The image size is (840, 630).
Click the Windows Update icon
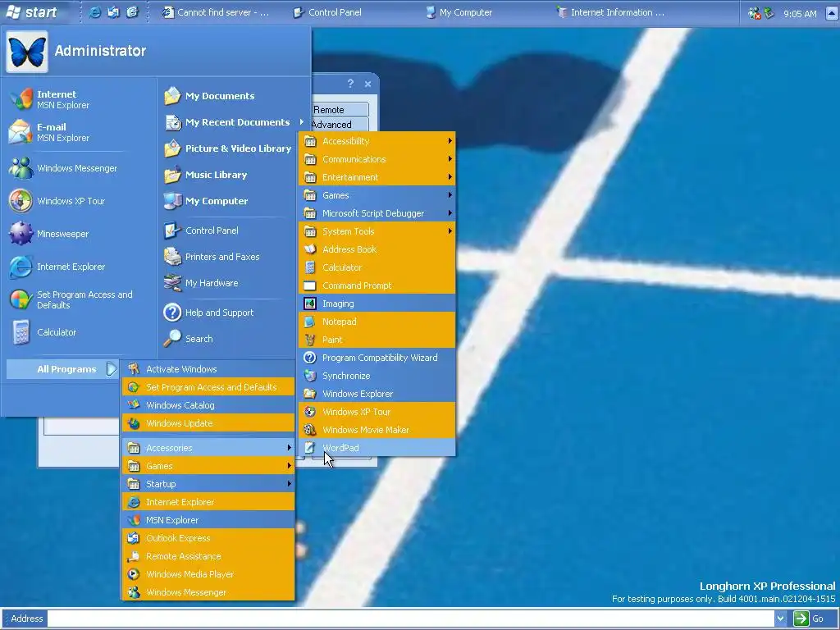[x=134, y=423]
